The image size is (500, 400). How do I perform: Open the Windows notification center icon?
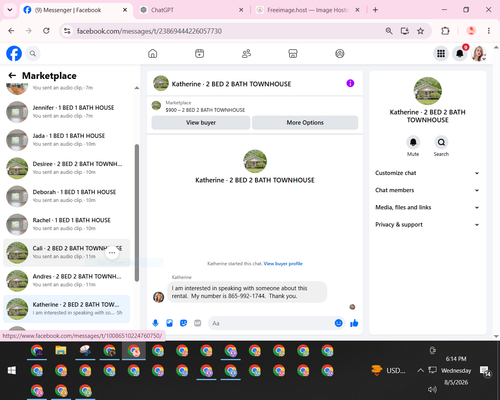485,371
